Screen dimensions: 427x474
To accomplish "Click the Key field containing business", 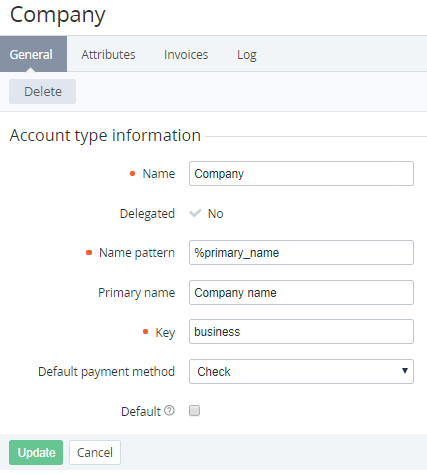I will [x=301, y=331].
